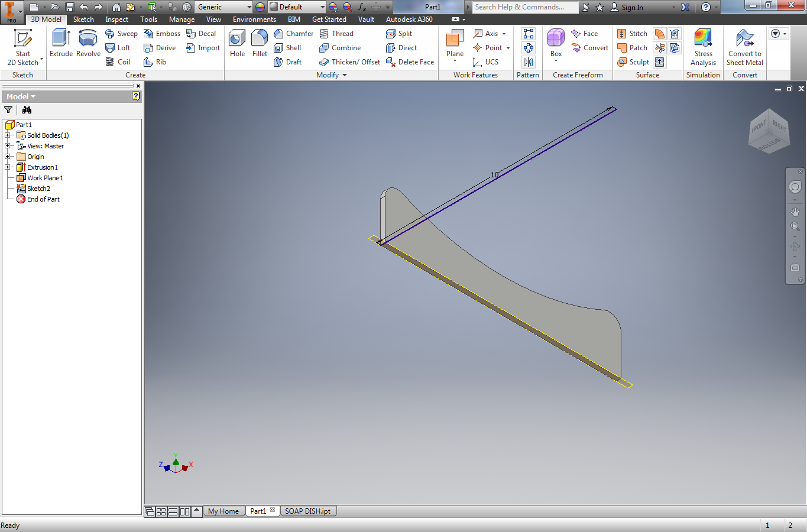Select the Decal tool
The height and width of the screenshot is (532, 807).
pyautogui.click(x=201, y=34)
